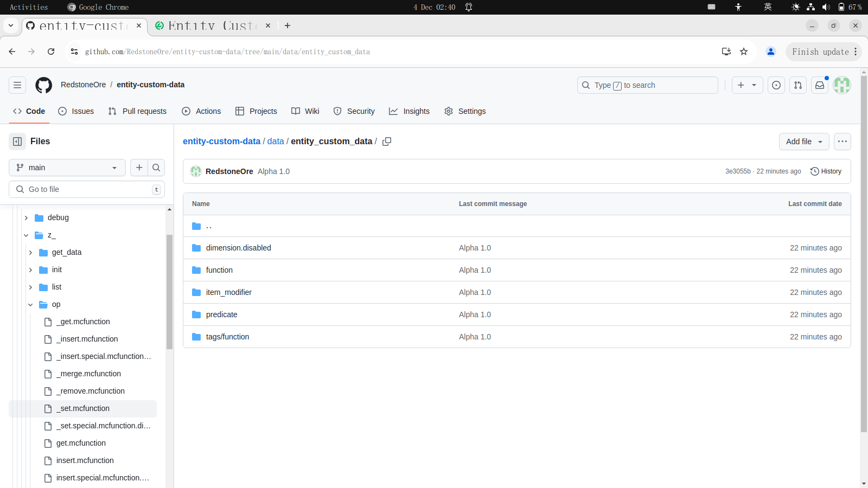868x488 pixels.
Task: Focus the Type / to search box
Action: tap(648, 85)
